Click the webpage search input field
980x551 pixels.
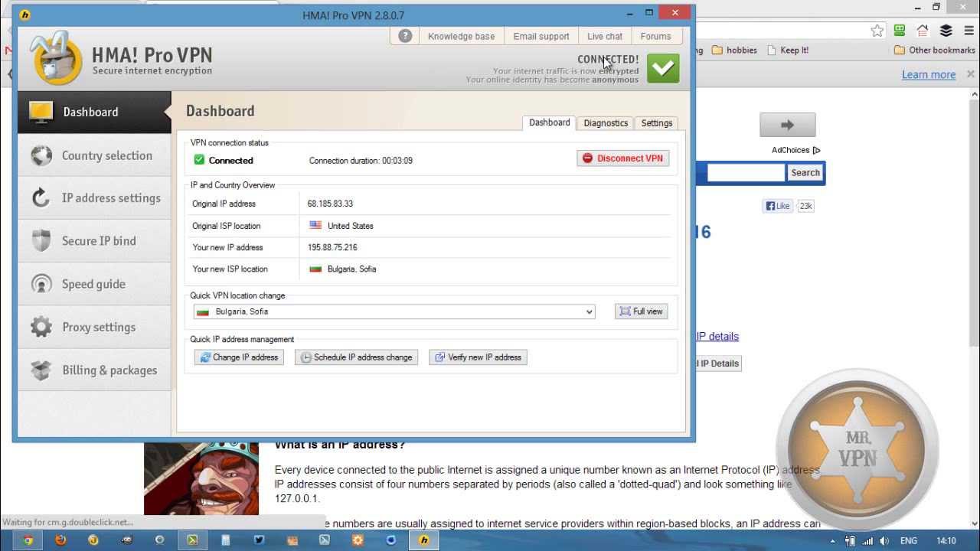(746, 173)
